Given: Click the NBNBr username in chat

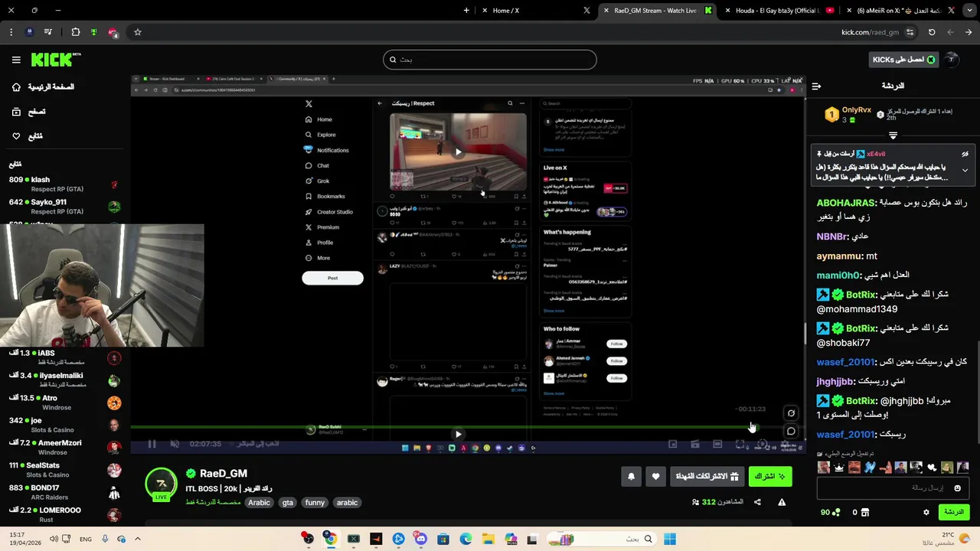Looking at the screenshot, I should [831, 237].
